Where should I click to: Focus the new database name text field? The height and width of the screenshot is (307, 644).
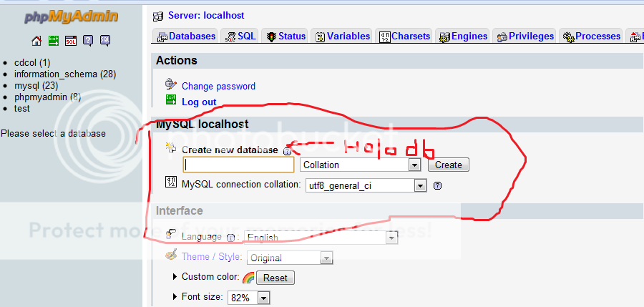click(x=238, y=165)
